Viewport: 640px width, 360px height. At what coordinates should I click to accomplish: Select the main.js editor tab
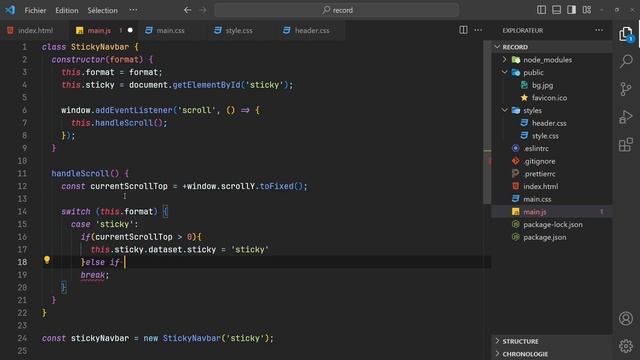tap(99, 30)
